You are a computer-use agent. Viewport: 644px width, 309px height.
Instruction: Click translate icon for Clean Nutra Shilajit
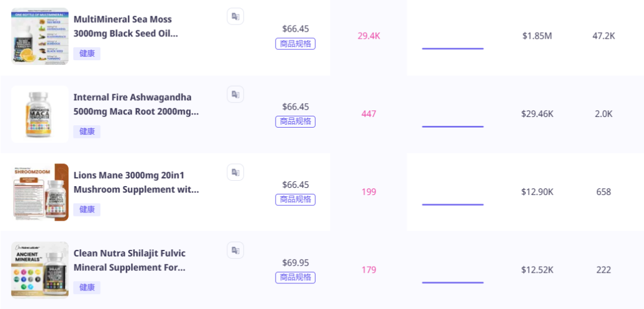236,250
